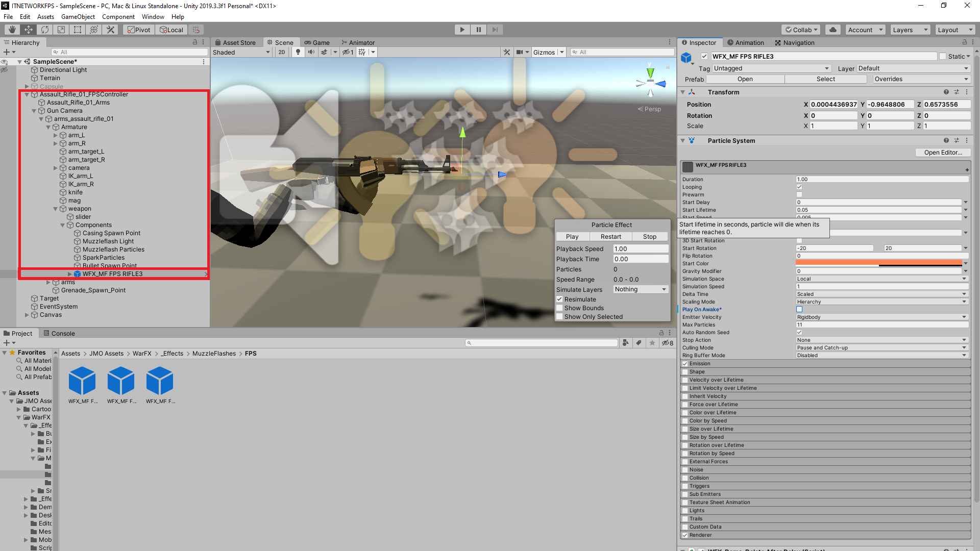Toggle scene view audio
Image resolution: width=980 pixels, height=551 pixels.
311,52
